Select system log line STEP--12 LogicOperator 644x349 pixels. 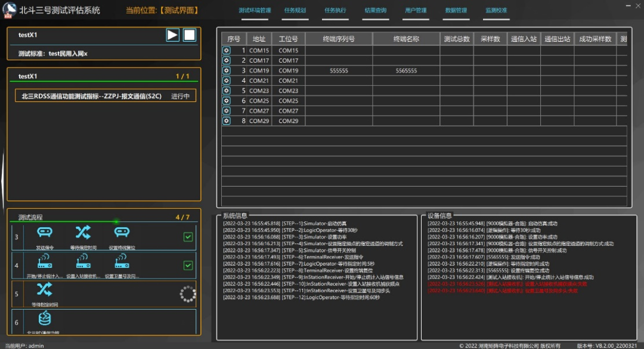(302, 297)
